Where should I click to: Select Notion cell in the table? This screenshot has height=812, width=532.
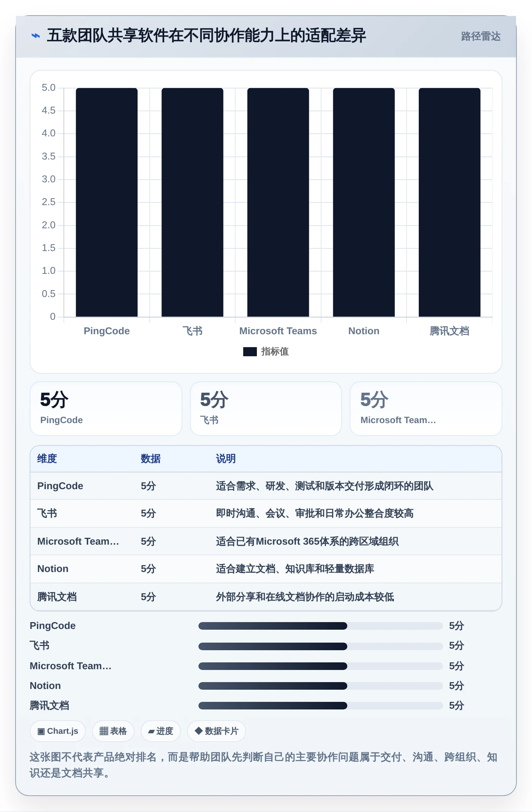pyautogui.click(x=53, y=569)
